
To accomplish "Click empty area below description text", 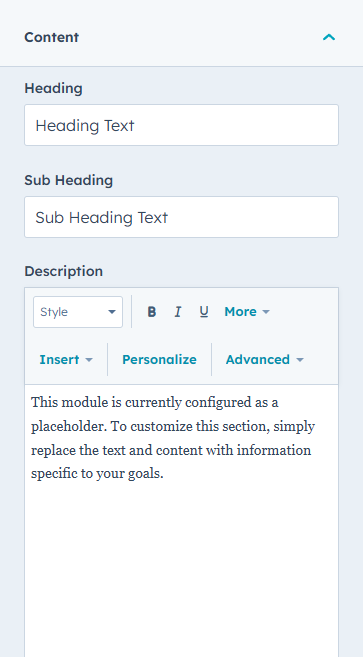I will pyautogui.click(x=182, y=570).
